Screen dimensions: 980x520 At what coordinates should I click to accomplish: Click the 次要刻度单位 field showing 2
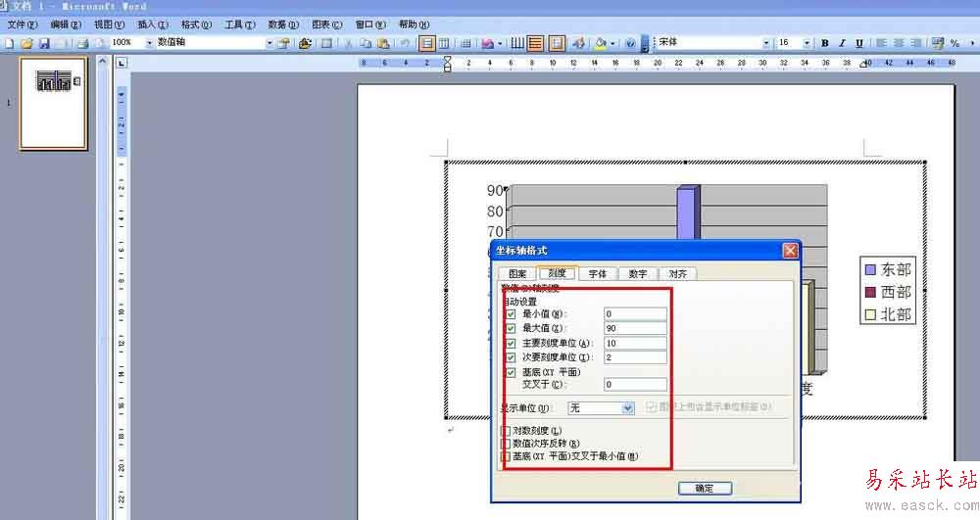635,357
